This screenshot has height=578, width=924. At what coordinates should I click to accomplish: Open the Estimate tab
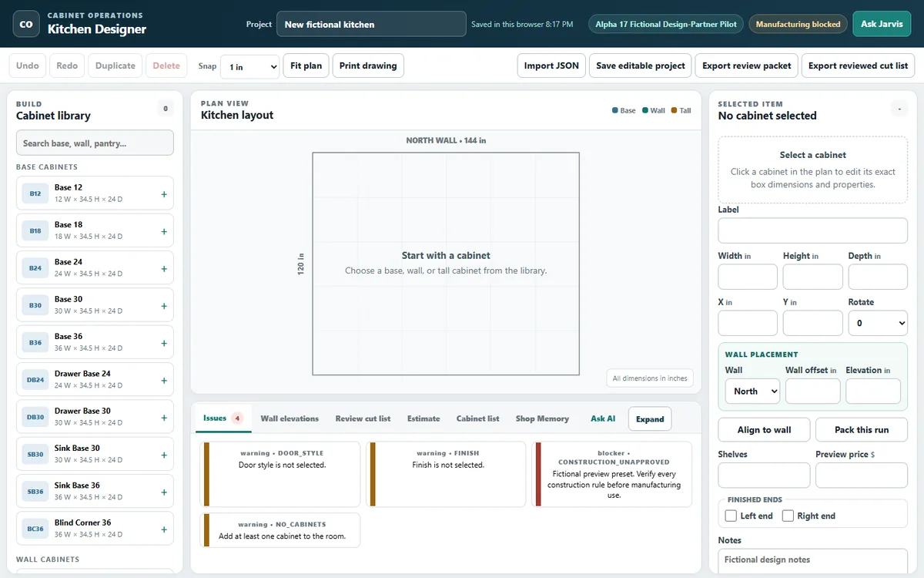(x=423, y=418)
